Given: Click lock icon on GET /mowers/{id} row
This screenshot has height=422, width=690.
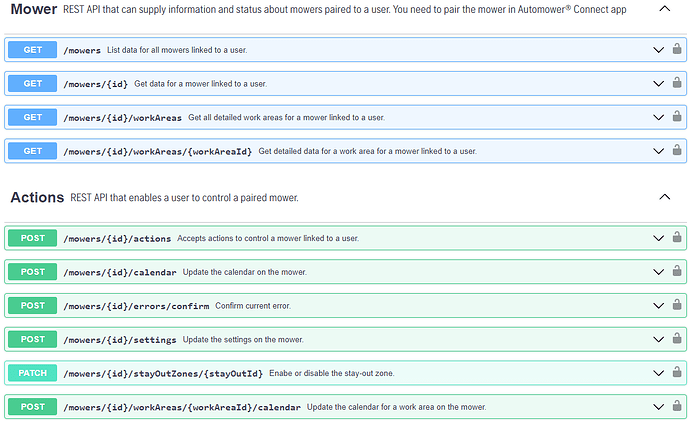Looking at the screenshot, I should [x=677, y=83].
